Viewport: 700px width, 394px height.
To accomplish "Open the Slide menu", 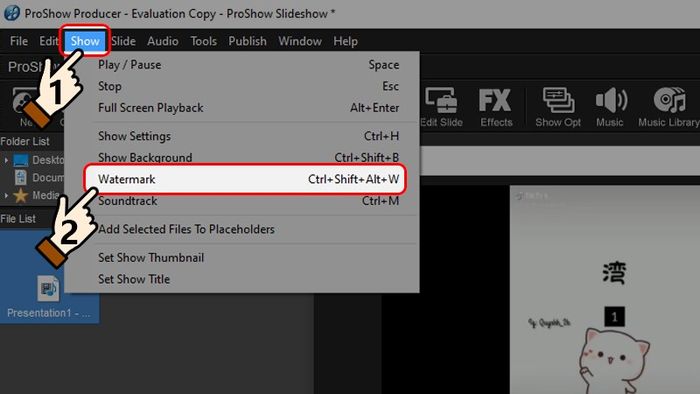I will click(x=123, y=41).
